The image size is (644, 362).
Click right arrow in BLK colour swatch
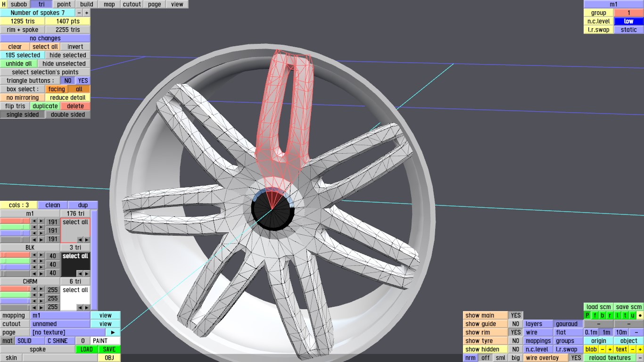(86, 273)
